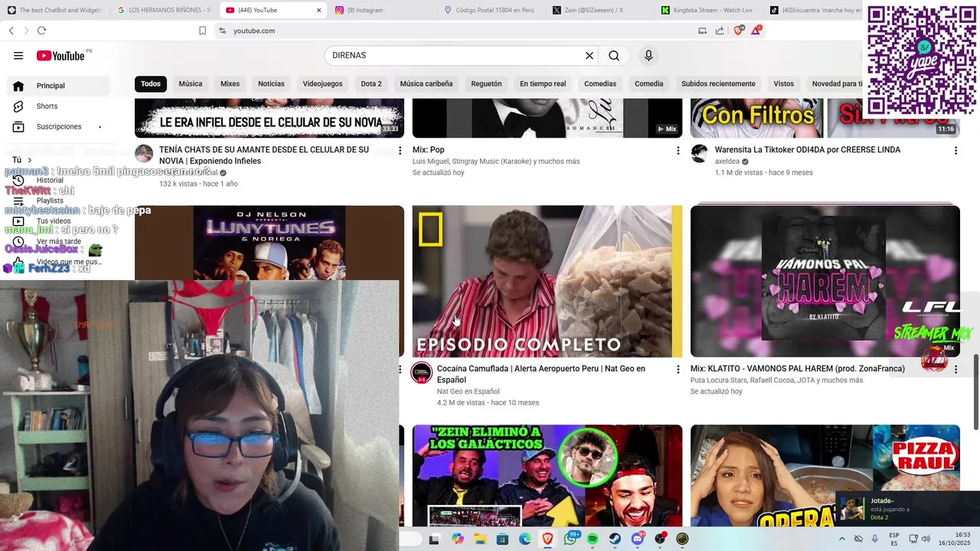This screenshot has height=551, width=980.
Task: Select the Reguetón filter chip
Action: point(486,83)
